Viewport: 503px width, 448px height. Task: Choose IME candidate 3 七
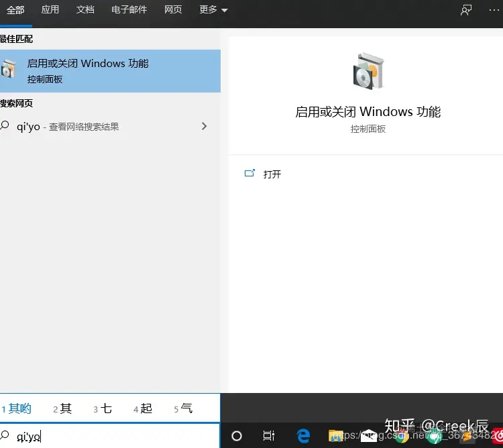click(103, 408)
